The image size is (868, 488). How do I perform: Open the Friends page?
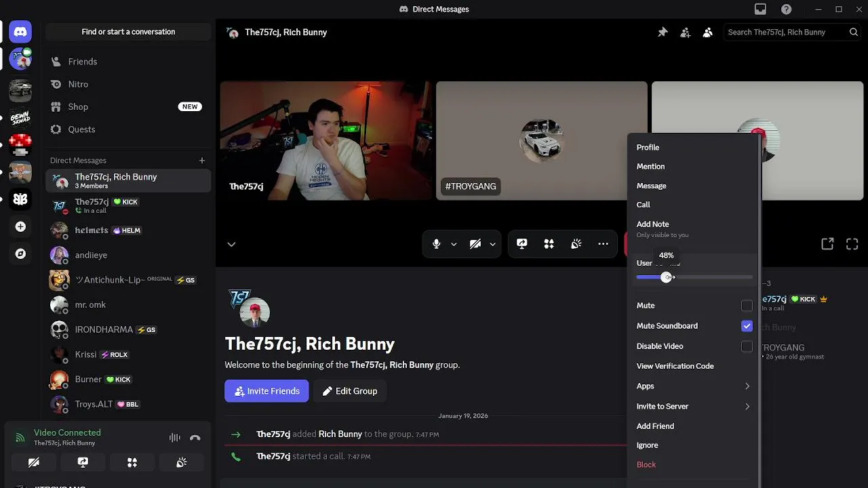click(x=128, y=62)
